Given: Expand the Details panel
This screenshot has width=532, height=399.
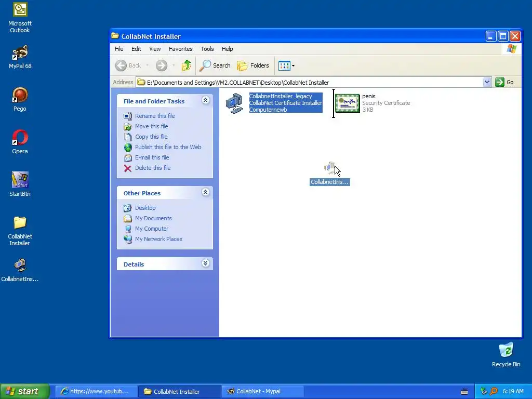Looking at the screenshot, I should [x=205, y=263].
